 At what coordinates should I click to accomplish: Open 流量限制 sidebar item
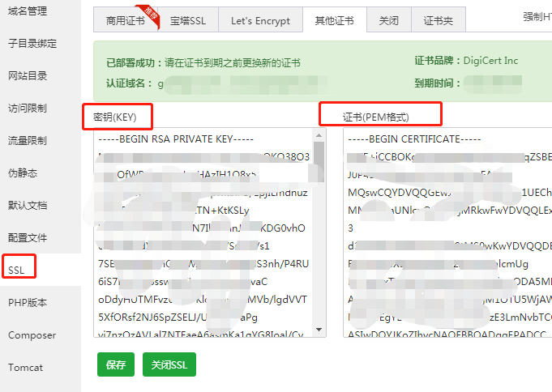tap(28, 140)
